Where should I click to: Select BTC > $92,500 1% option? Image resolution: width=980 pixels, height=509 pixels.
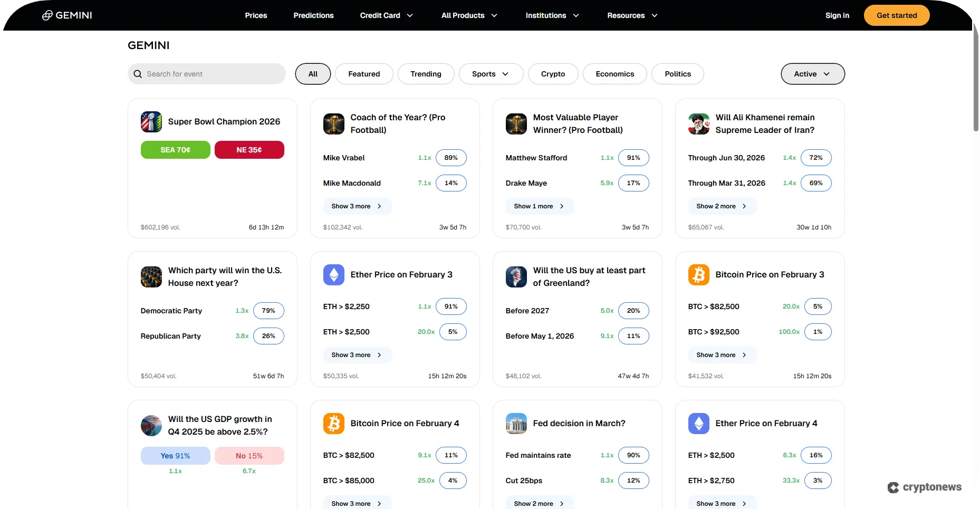click(x=818, y=332)
